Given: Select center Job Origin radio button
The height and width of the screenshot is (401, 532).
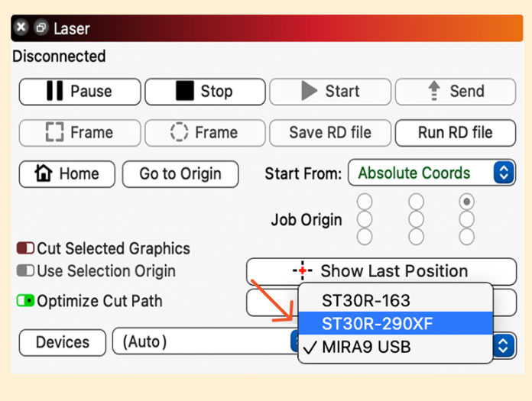Looking at the screenshot, I should 416,220.
